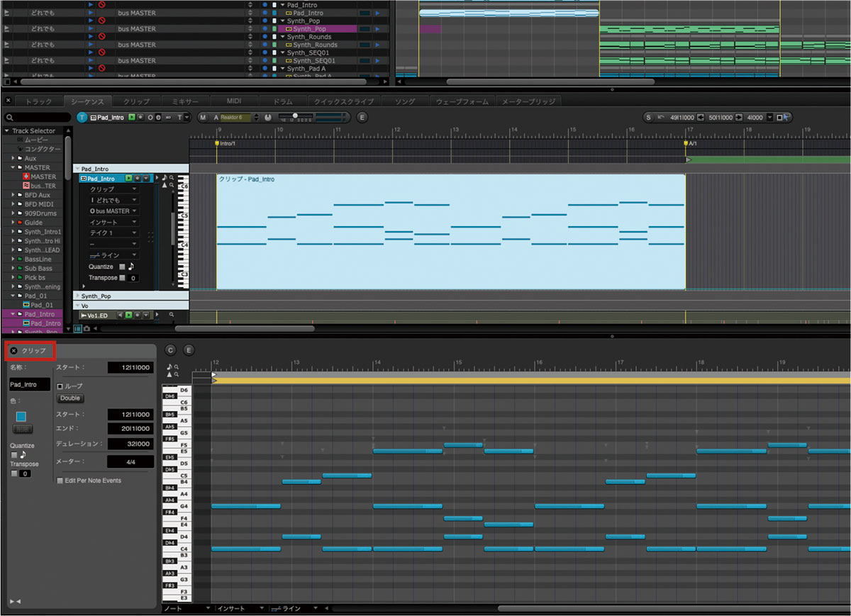Switch to the ミキサー tab
851x616 pixels.
coord(185,101)
